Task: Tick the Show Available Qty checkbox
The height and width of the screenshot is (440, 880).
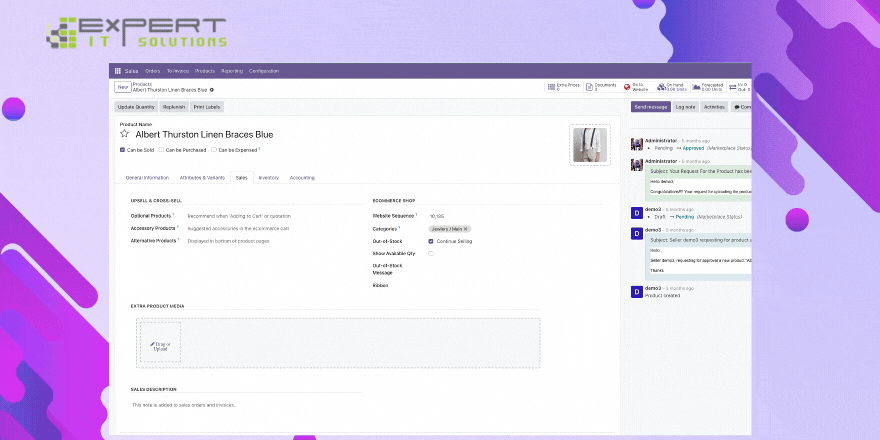Action: (431, 254)
